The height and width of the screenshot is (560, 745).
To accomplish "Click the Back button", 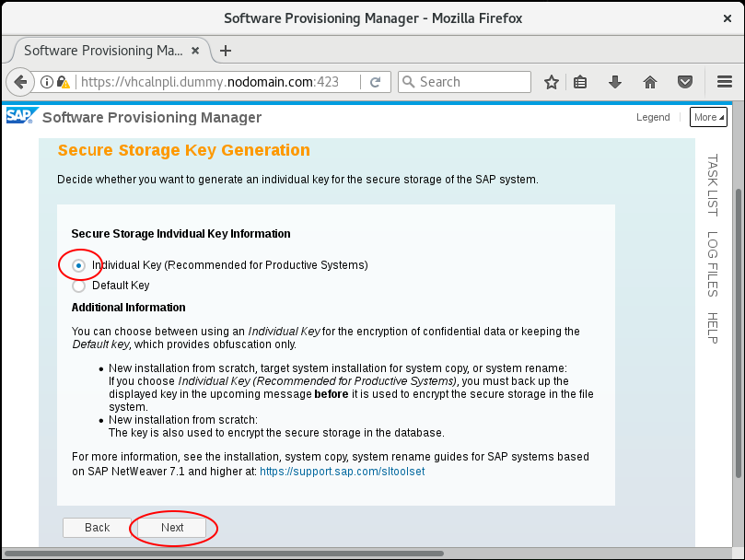I will (x=97, y=528).
